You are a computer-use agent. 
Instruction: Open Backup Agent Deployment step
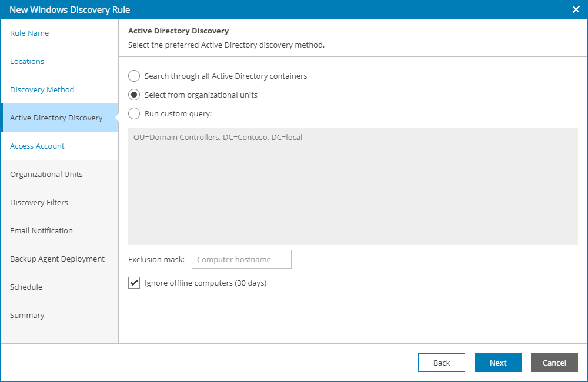[57, 259]
